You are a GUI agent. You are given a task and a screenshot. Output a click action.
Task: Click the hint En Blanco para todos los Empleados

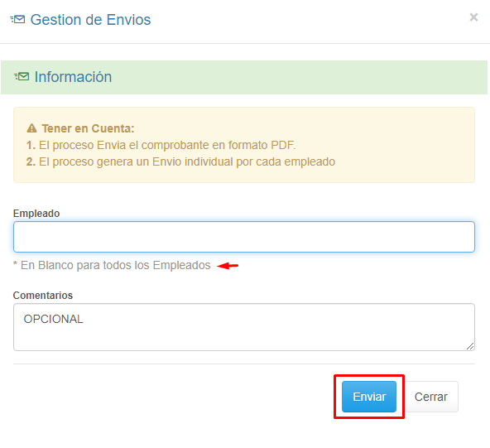coord(112,265)
